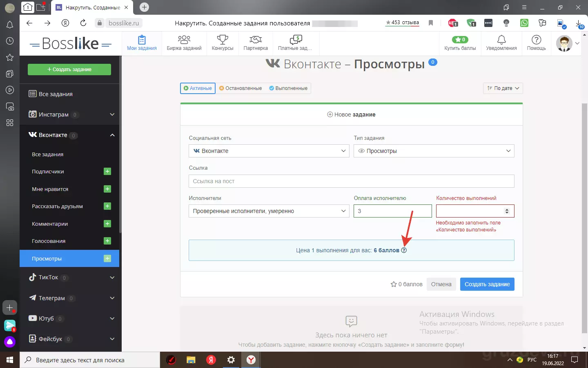Viewport: 588px width, 368px height.
Task: Click 0 баллов star indicator
Action: (406, 284)
